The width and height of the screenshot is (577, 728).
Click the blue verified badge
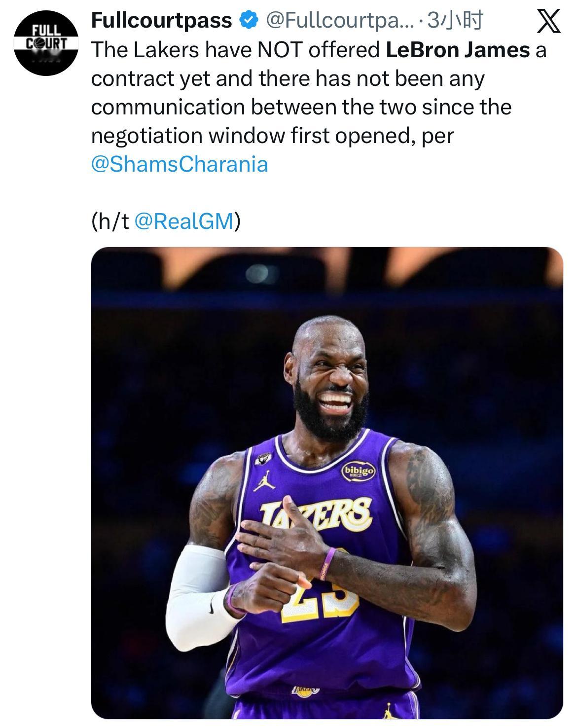pyautogui.click(x=248, y=20)
